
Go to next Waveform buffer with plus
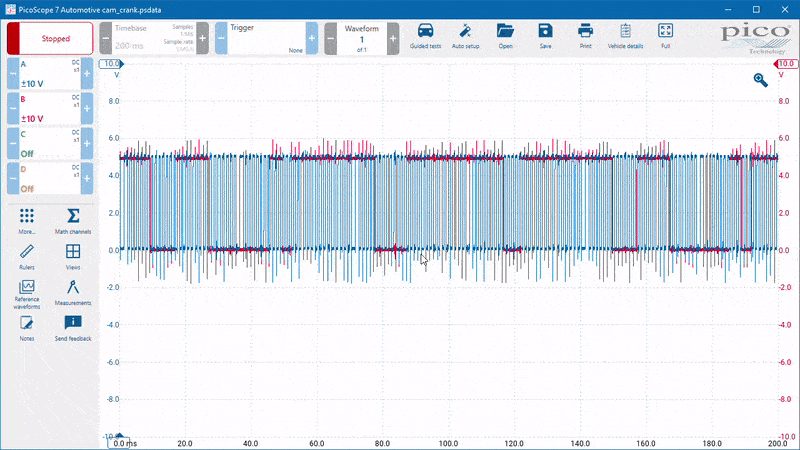tap(393, 38)
